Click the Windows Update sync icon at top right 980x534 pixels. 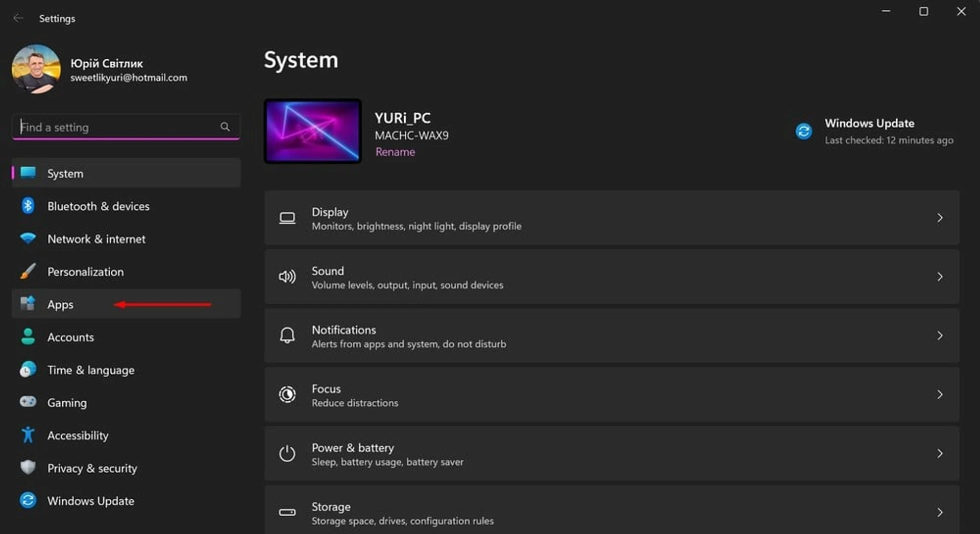pyautogui.click(x=804, y=131)
